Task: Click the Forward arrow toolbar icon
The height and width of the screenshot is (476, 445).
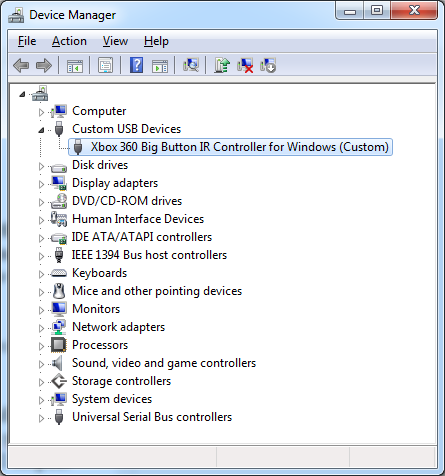Action: [x=44, y=65]
